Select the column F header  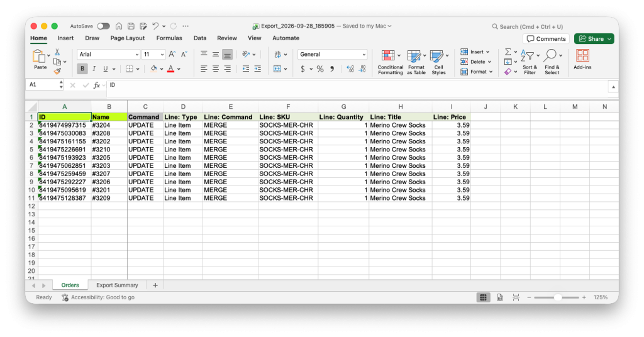pos(288,107)
